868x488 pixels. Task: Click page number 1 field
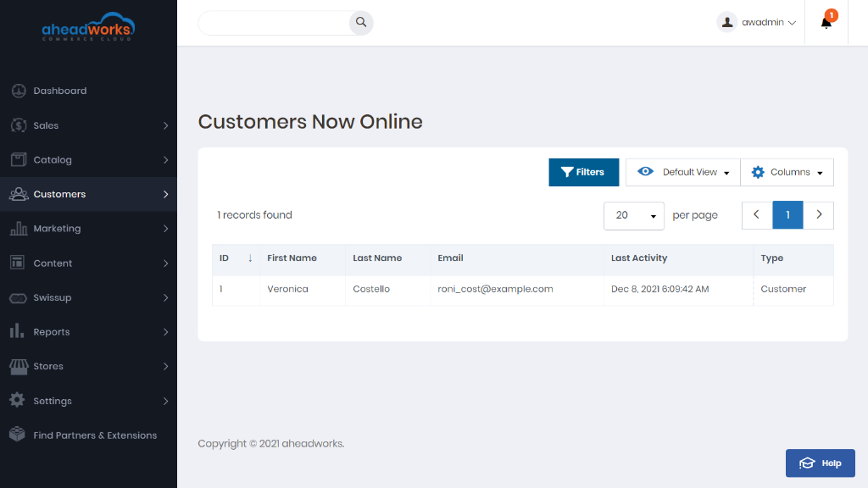point(787,215)
